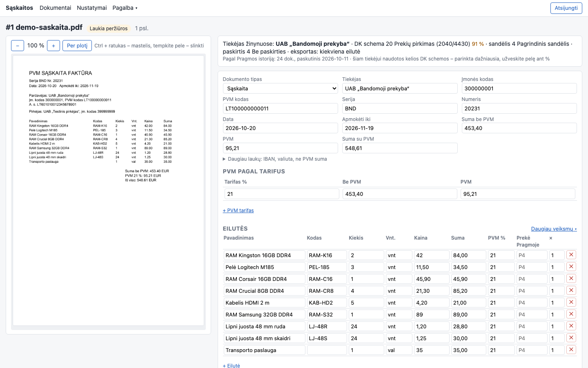The height and width of the screenshot is (368, 588).
Task: Zoom out the PDF preview with minus button
Action: click(x=18, y=46)
